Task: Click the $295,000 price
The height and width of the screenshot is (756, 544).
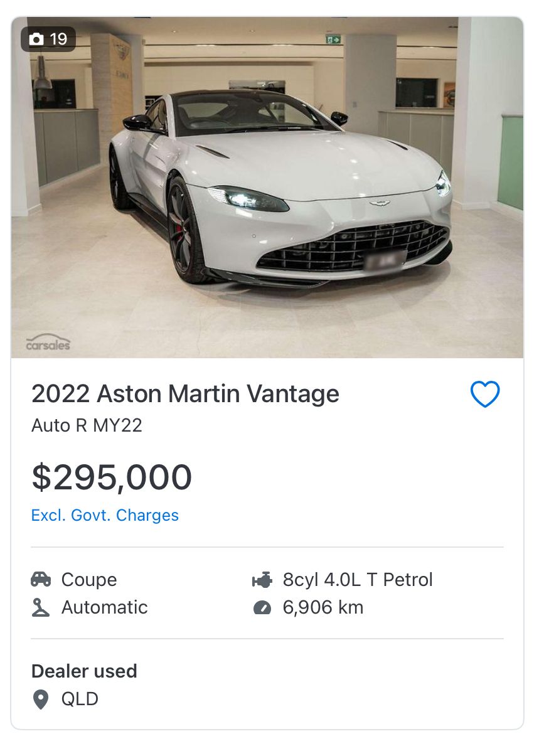Action: click(x=112, y=477)
